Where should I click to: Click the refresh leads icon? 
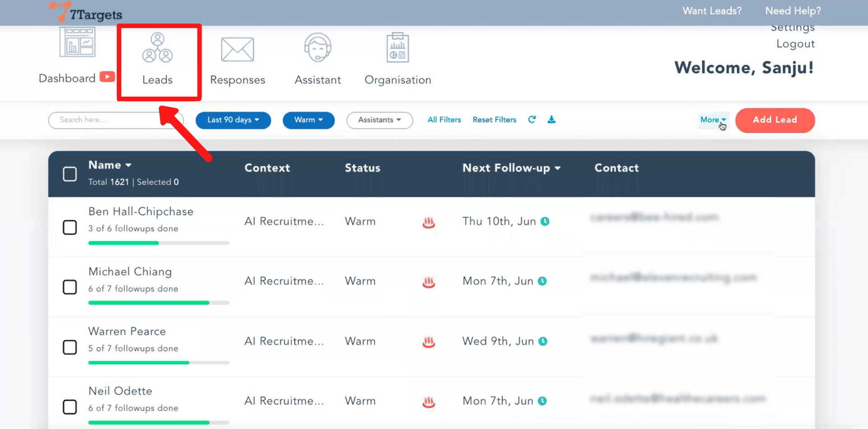(x=532, y=120)
